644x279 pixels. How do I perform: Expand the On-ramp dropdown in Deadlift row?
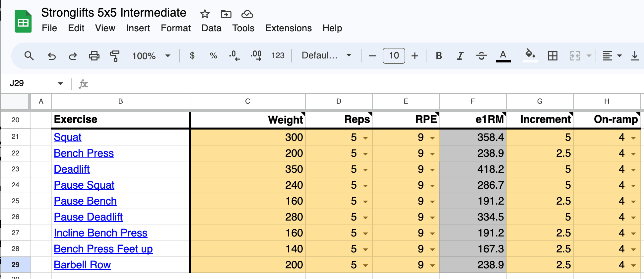(x=633, y=170)
